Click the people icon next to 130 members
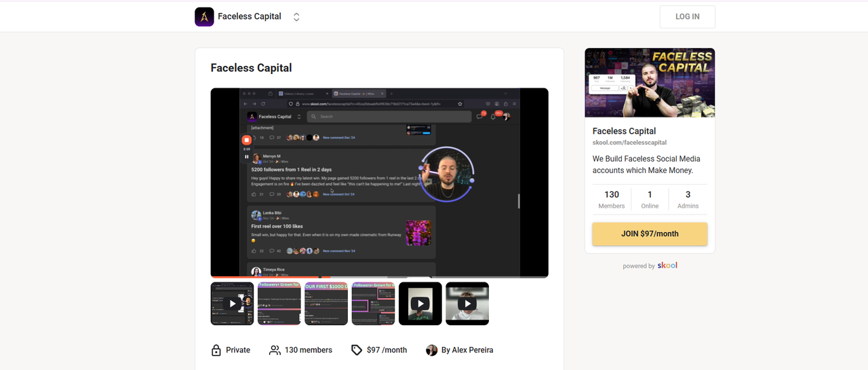 tap(275, 350)
